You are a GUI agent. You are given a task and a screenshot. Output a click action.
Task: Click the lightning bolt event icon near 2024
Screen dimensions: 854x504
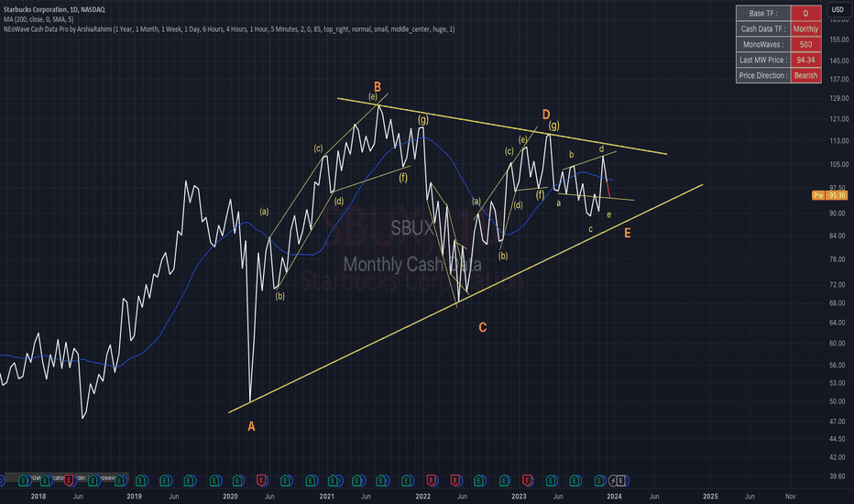click(x=613, y=480)
